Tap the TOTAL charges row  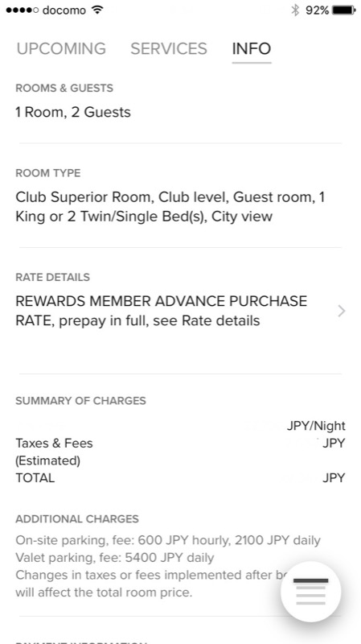[x=180, y=478]
